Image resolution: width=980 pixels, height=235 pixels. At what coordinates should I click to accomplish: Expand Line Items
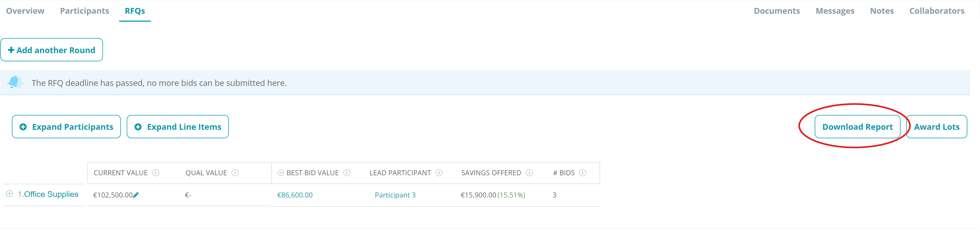click(178, 127)
